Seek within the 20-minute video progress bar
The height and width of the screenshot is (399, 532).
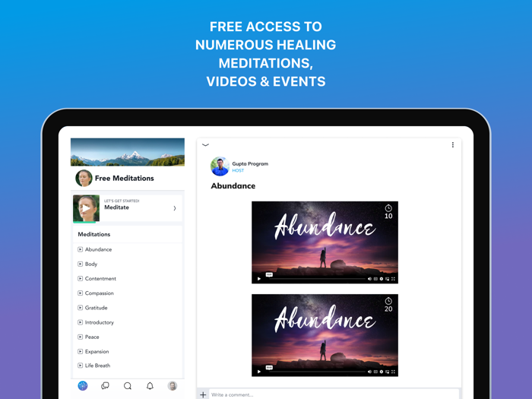coord(315,372)
